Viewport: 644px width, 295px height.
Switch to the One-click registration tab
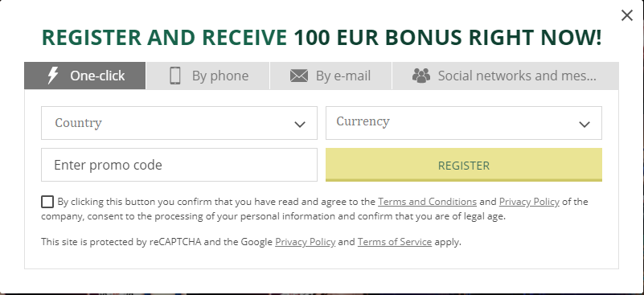tap(85, 76)
